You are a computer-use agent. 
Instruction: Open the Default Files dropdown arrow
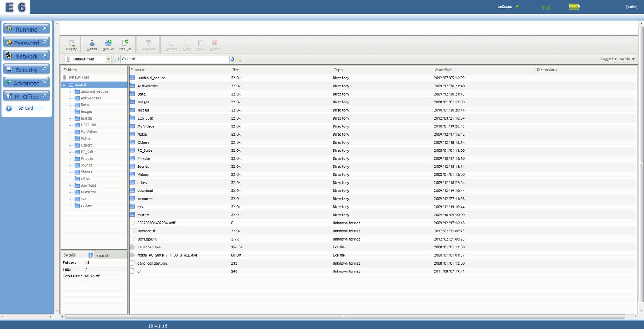[x=109, y=59]
